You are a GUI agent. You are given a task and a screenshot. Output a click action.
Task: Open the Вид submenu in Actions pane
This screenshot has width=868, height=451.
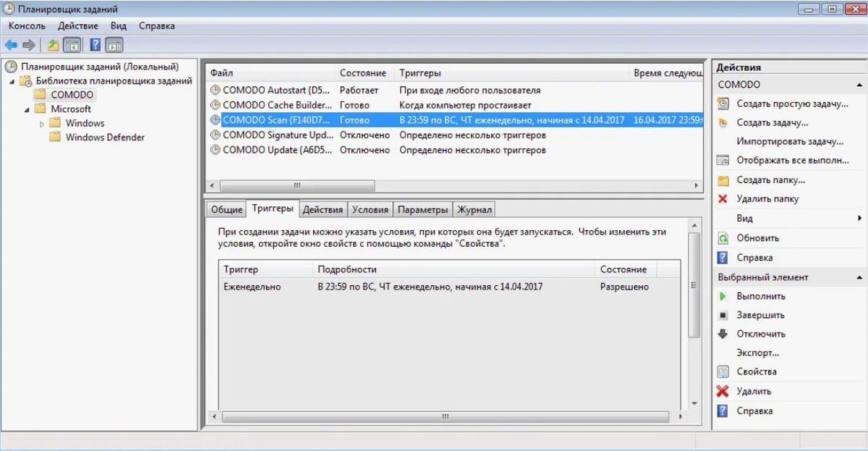(788, 219)
